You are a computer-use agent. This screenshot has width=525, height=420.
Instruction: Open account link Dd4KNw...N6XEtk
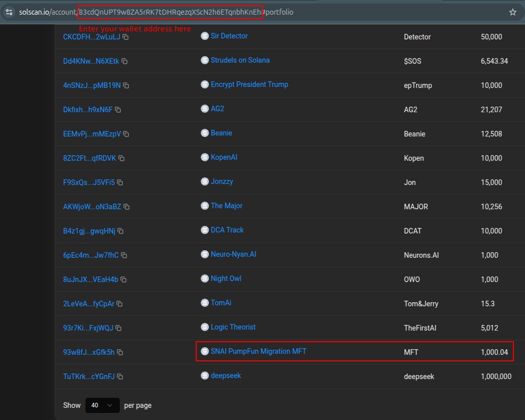(x=91, y=61)
